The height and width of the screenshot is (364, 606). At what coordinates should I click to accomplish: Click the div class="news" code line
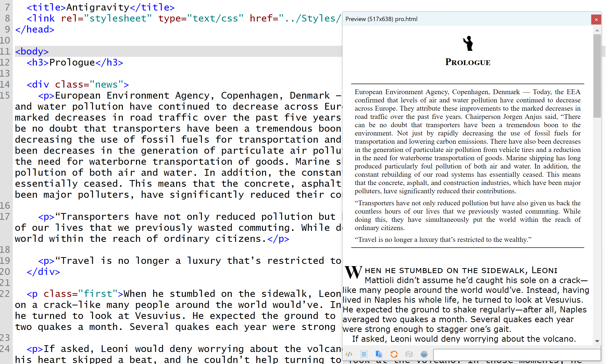click(78, 84)
